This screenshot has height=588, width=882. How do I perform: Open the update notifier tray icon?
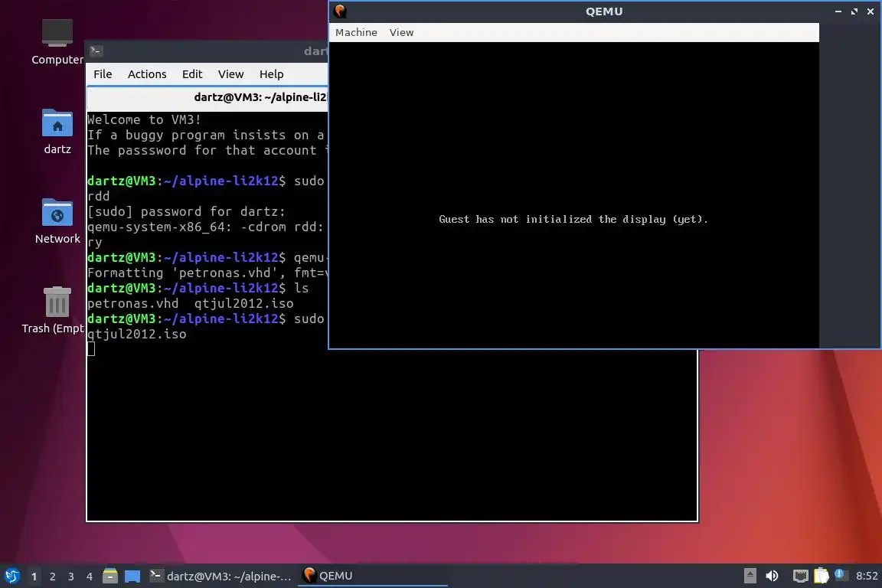841,574
